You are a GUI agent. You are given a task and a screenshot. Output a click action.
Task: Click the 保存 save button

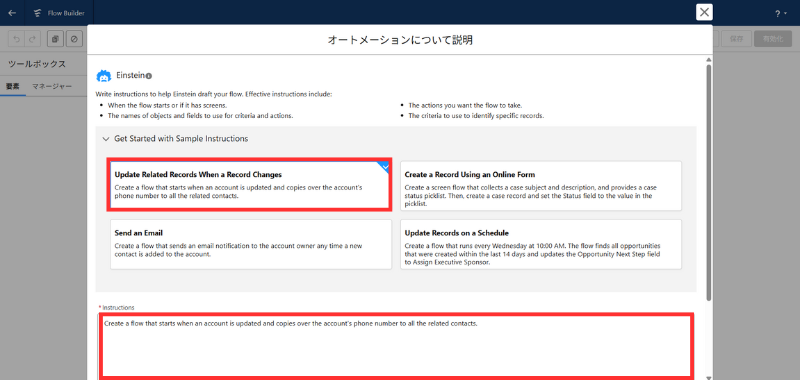pyautogui.click(x=736, y=39)
